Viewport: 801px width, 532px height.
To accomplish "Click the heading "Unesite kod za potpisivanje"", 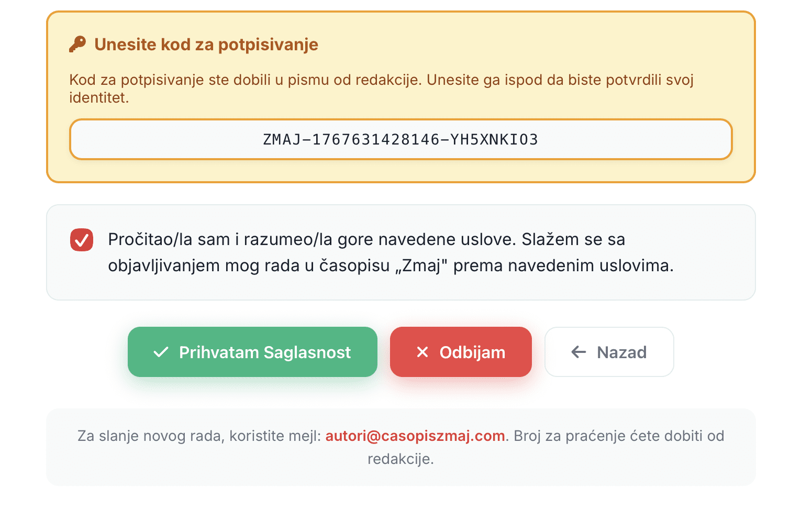I will click(x=206, y=45).
